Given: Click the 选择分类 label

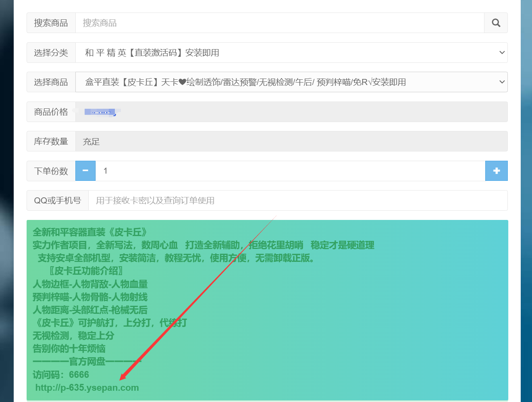Looking at the screenshot, I should 51,53.
